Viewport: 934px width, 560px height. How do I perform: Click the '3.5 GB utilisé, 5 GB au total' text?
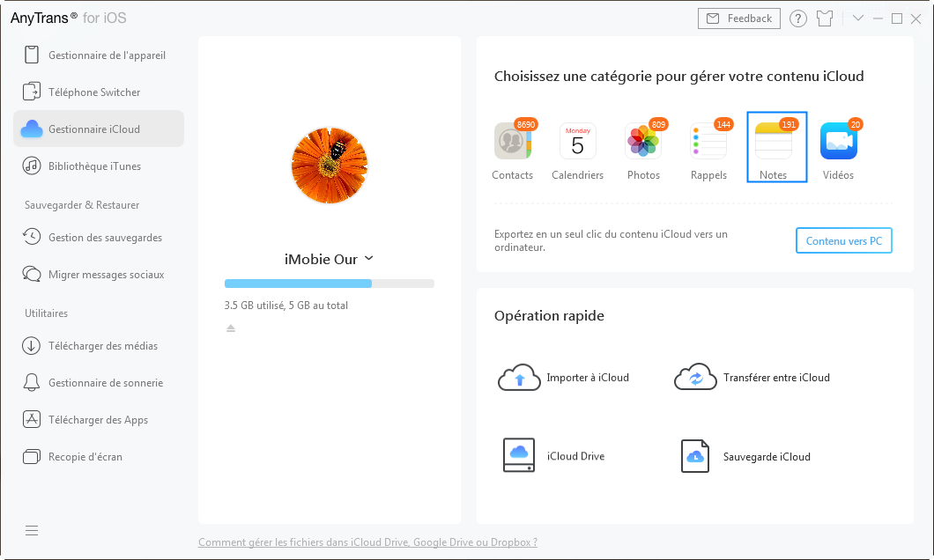click(285, 306)
